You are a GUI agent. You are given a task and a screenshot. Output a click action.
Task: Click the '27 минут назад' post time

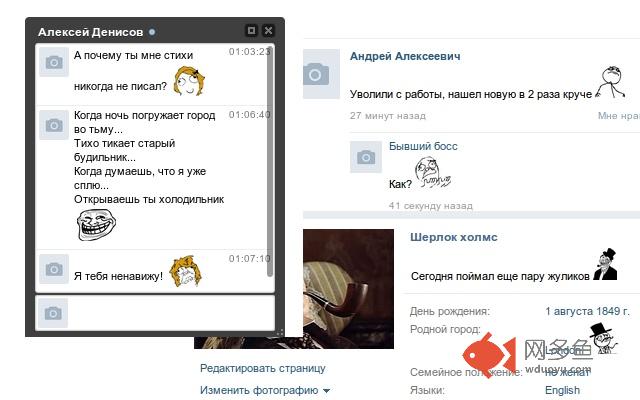[x=387, y=116]
